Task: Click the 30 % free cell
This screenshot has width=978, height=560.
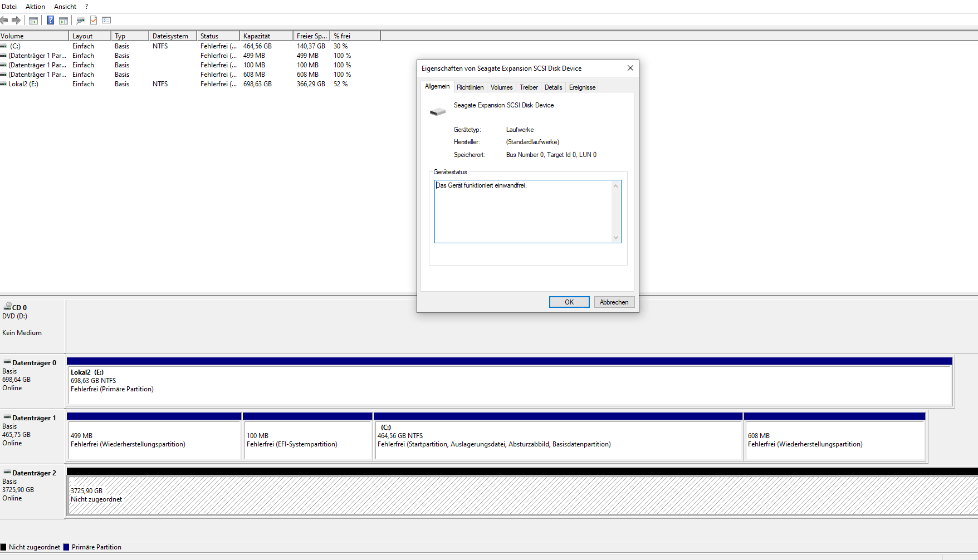Action: pos(341,46)
